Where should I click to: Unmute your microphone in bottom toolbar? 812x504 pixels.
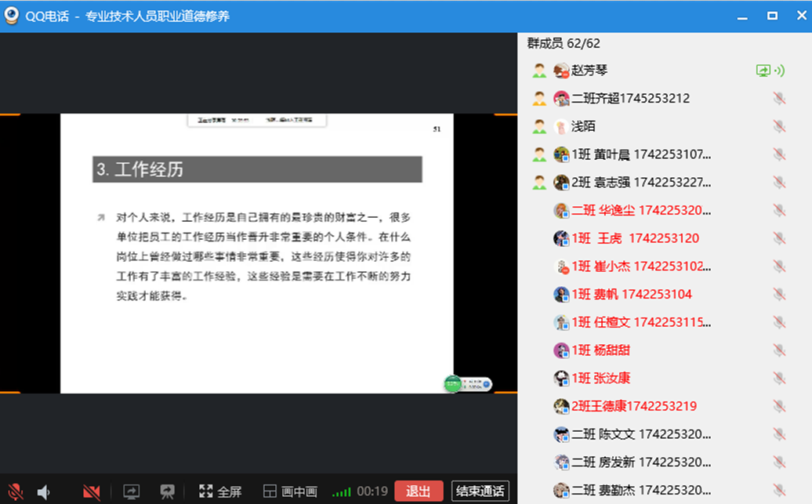tap(15, 491)
